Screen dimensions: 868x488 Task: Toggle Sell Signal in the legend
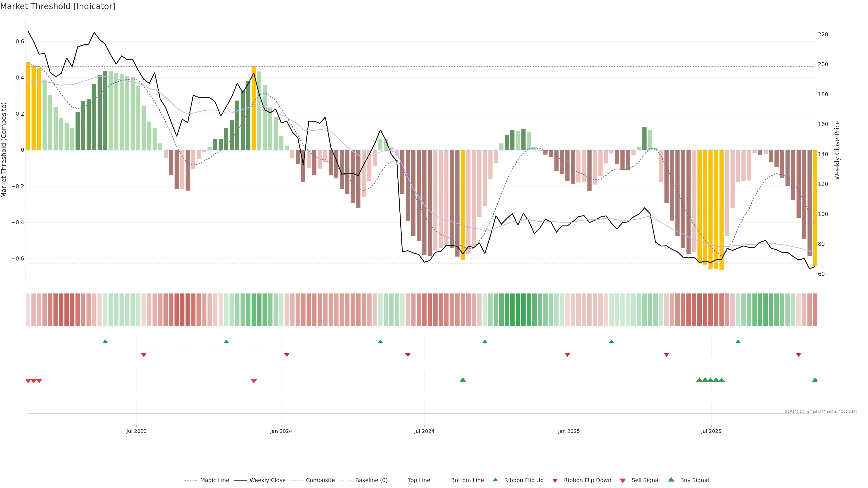[x=645, y=480]
